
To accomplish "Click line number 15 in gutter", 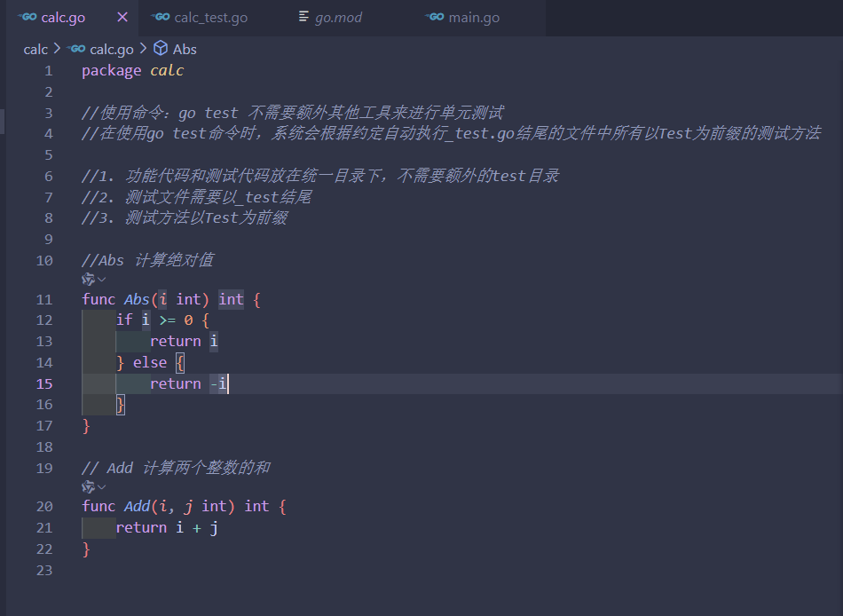I will (x=44, y=384).
